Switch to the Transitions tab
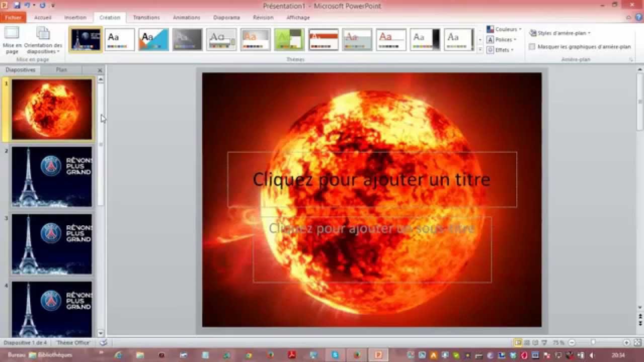644x362 pixels. [146, 18]
